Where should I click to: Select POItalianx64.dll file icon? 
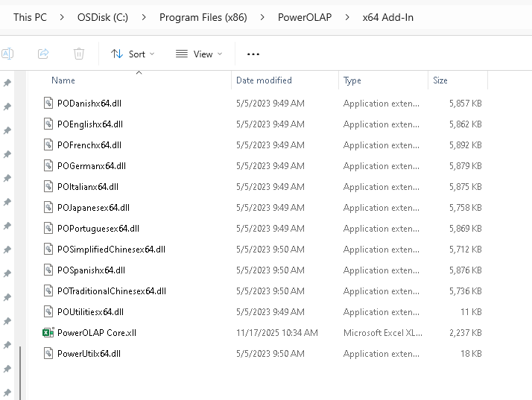tap(48, 186)
